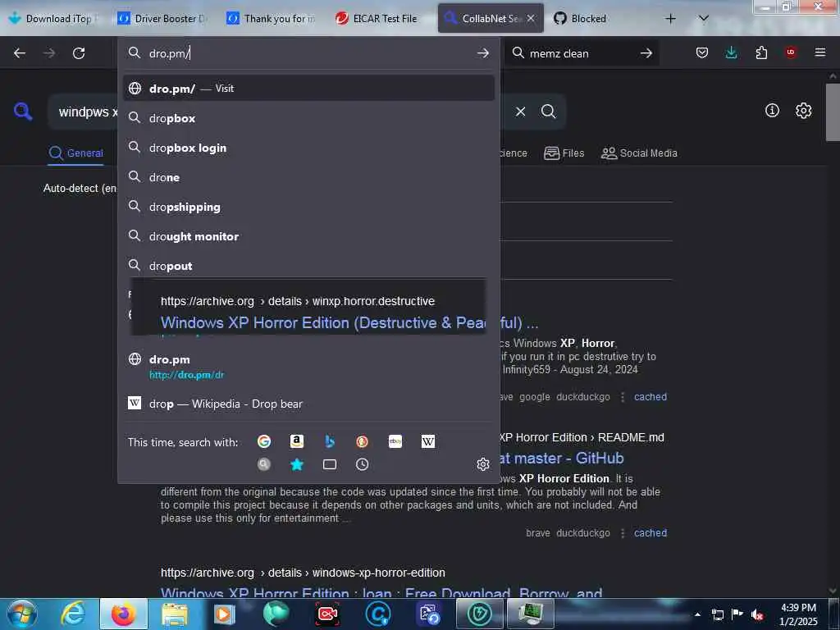Search this time with Google icon
The width and height of the screenshot is (840, 630).
263,441
